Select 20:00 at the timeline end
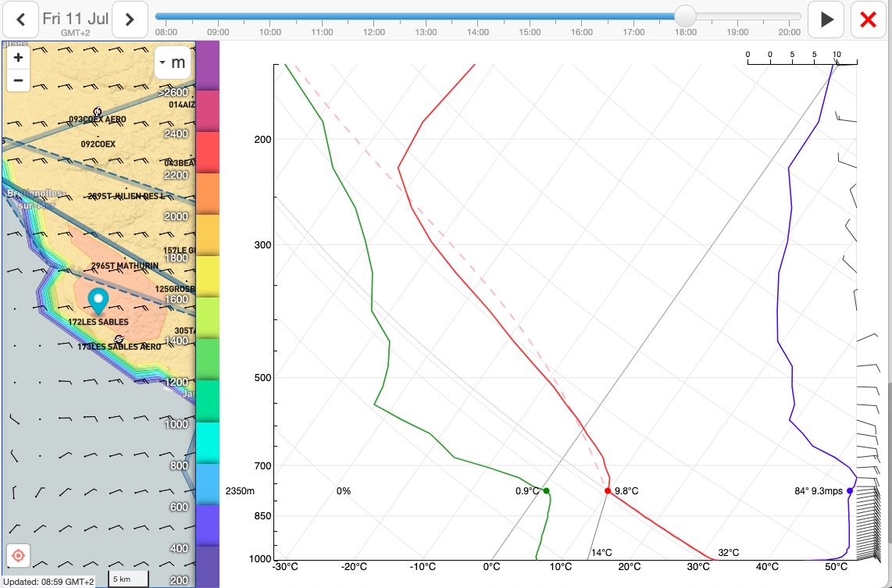The height and width of the screenshot is (588, 892). 790,16
